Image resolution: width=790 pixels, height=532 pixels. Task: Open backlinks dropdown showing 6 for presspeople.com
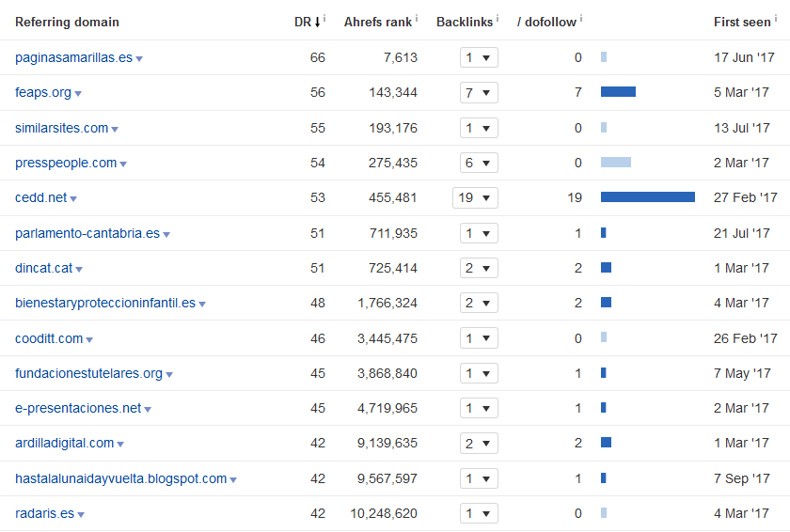479,163
